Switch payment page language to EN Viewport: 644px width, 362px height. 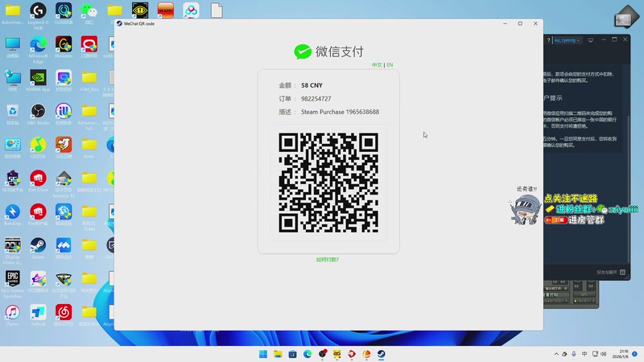coord(390,65)
